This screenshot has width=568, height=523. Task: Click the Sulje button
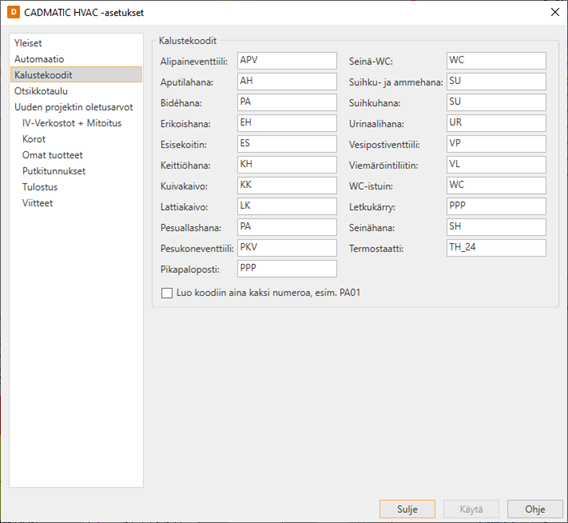[407, 509]
